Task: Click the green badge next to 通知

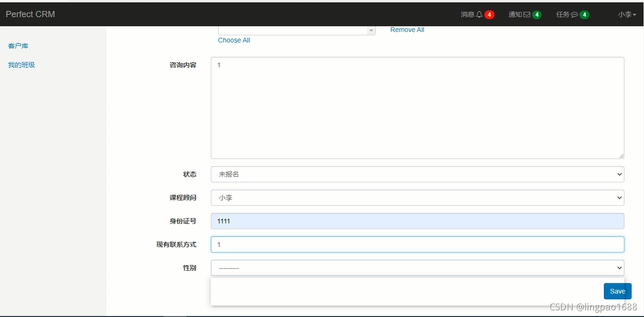Action: click(536, 14)
